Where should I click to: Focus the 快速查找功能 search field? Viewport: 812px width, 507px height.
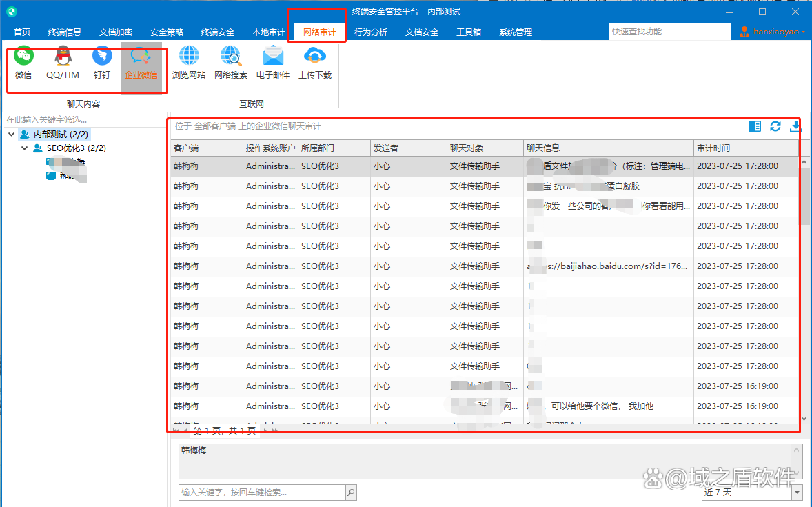[x=669, y=32]
